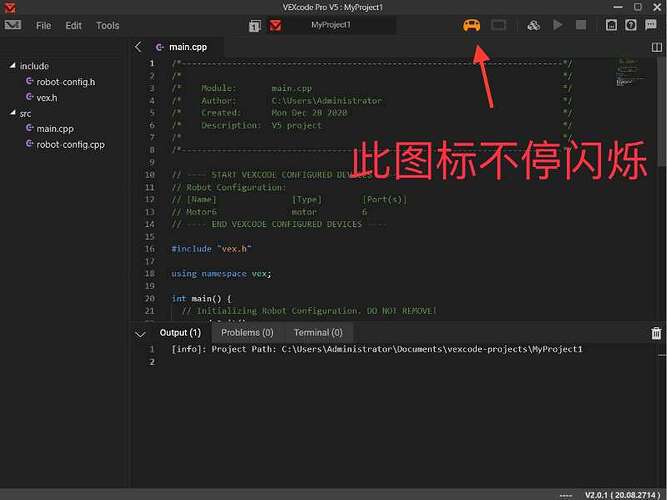667x500 pixels.
Task: Open main.cpp in the src folder
Action: point(49,129)
